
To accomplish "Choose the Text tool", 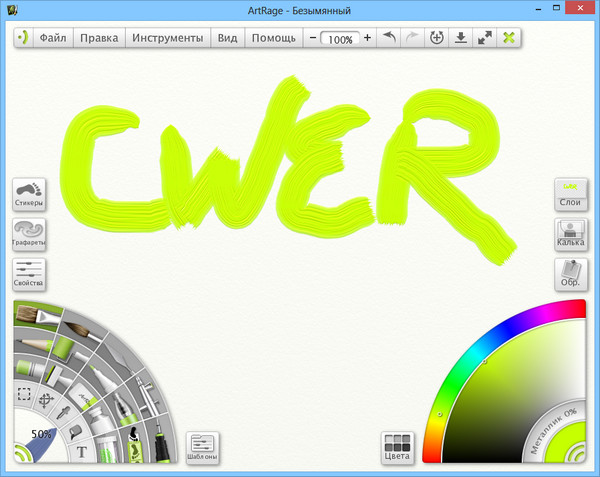I will coord(81,452).
